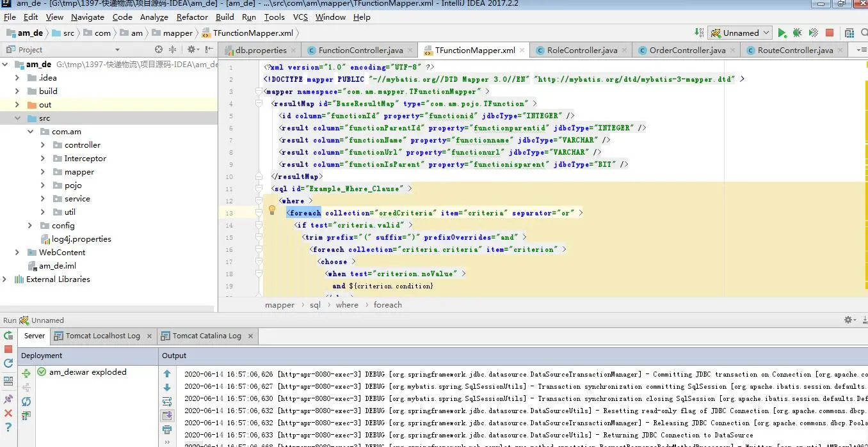
Task: Open Project Structure from the top toolbar
Action: pos(849,33)
